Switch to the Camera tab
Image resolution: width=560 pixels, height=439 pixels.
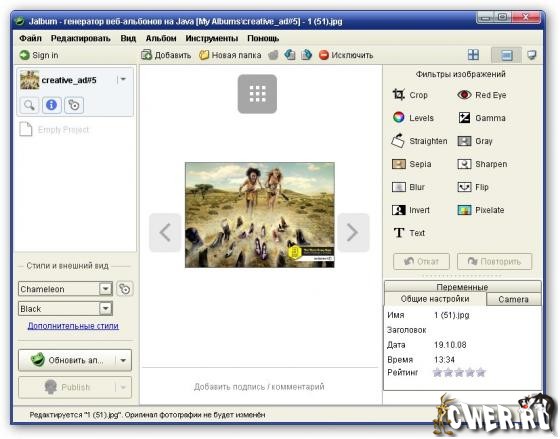[513, 299]
